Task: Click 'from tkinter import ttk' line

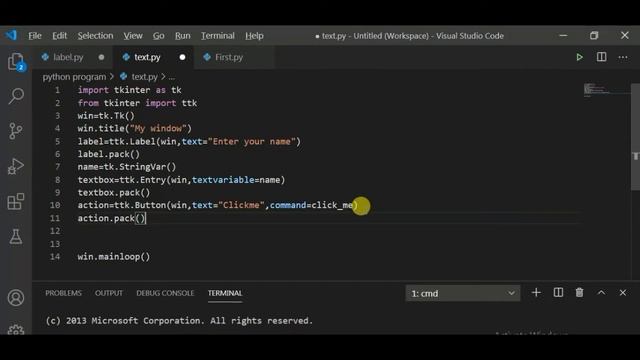Action: 137,103
